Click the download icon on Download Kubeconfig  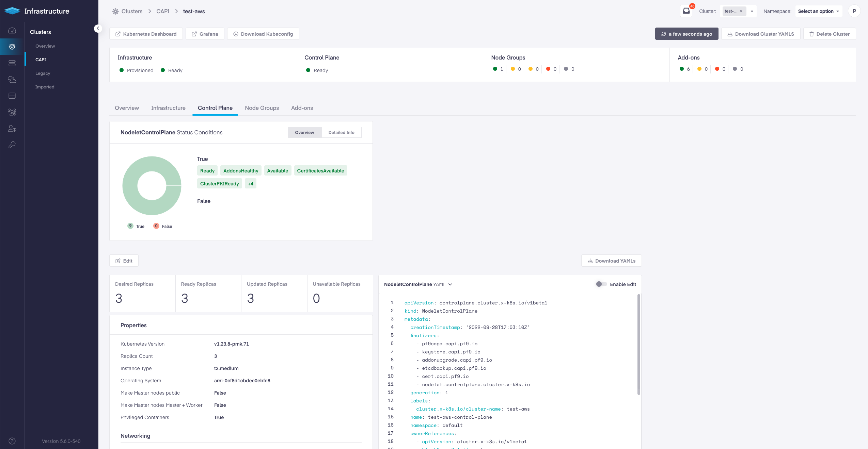pos(236,34)
